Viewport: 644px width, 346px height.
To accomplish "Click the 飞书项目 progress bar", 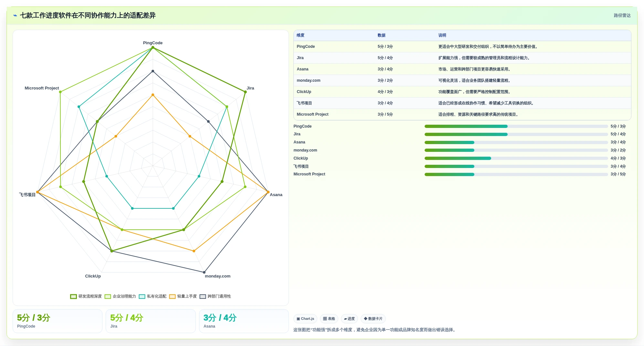I will (516, 166).
